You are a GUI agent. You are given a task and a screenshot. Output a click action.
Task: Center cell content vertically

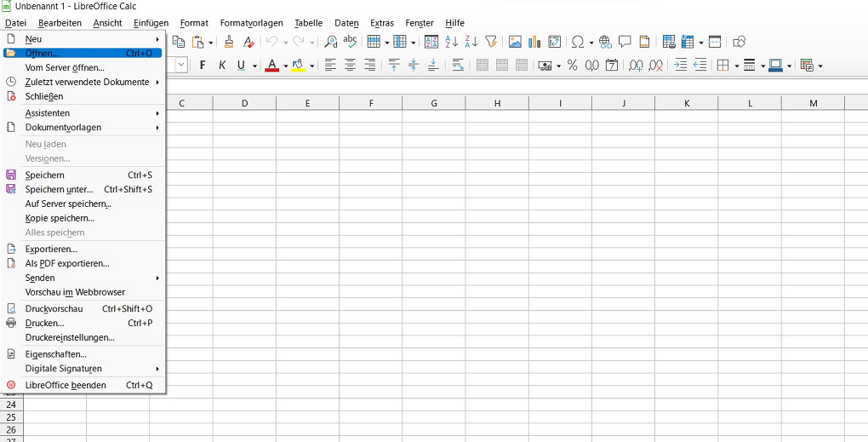[414, 66]
